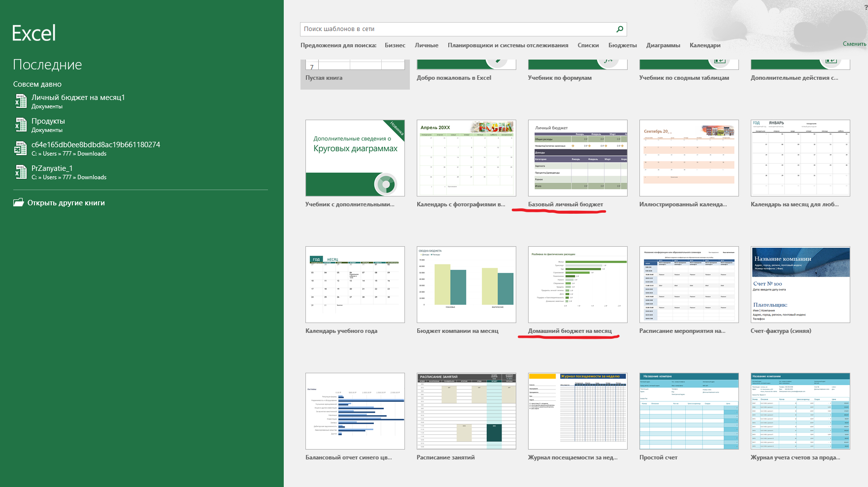Click Домашний бюджет на месяц caption
This screenshot has height=487, width=868.
(570, 331)
